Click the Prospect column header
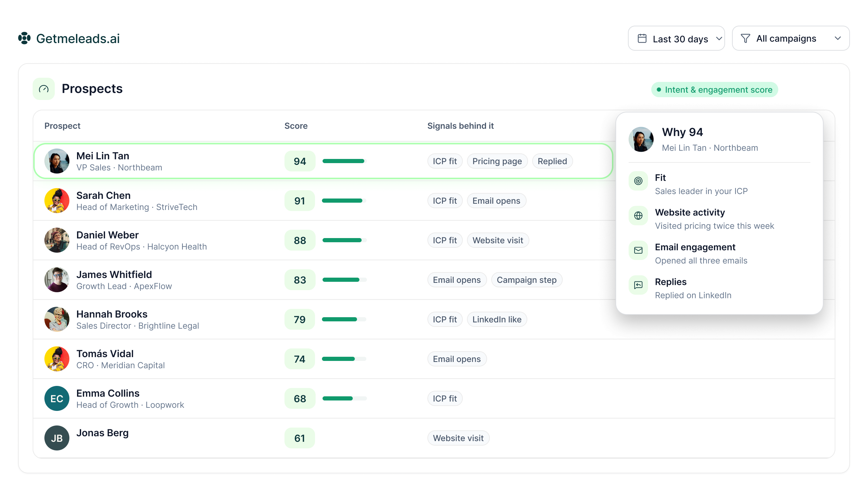 point(62,126)
